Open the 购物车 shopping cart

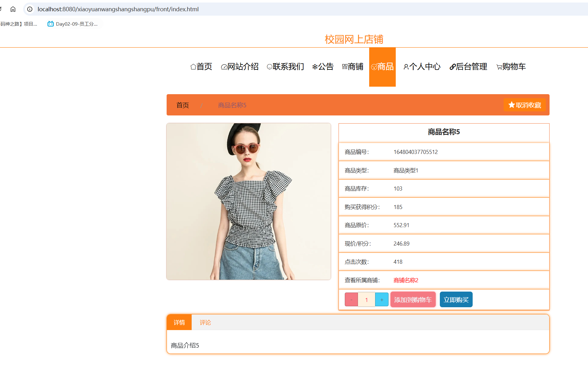(x=511, y=67)
